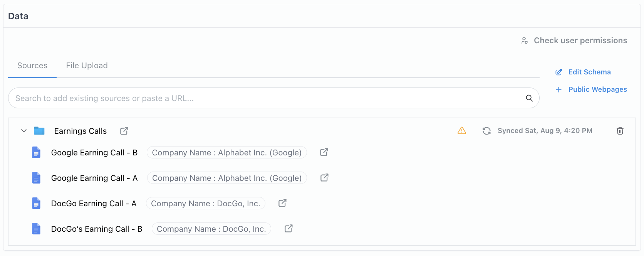The image size is (644, 256).
Task: Open Earnings Calls folder external link icon
Action: 124,131
